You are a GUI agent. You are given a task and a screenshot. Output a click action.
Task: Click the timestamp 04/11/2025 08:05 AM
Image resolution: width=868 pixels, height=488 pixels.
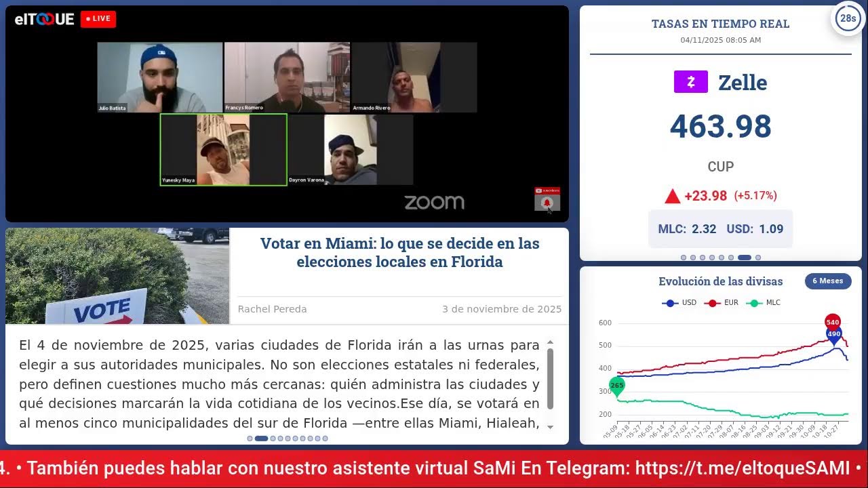tap(720, 40)
